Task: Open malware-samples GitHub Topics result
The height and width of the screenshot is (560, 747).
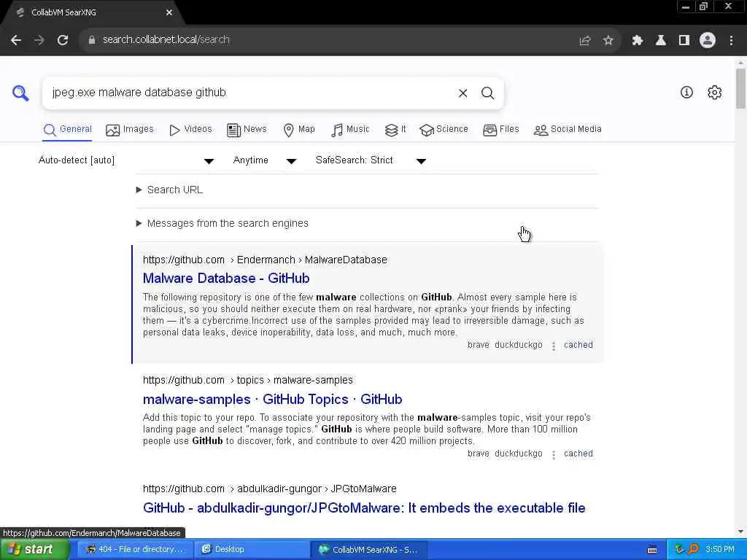Action: coord(273,400)
